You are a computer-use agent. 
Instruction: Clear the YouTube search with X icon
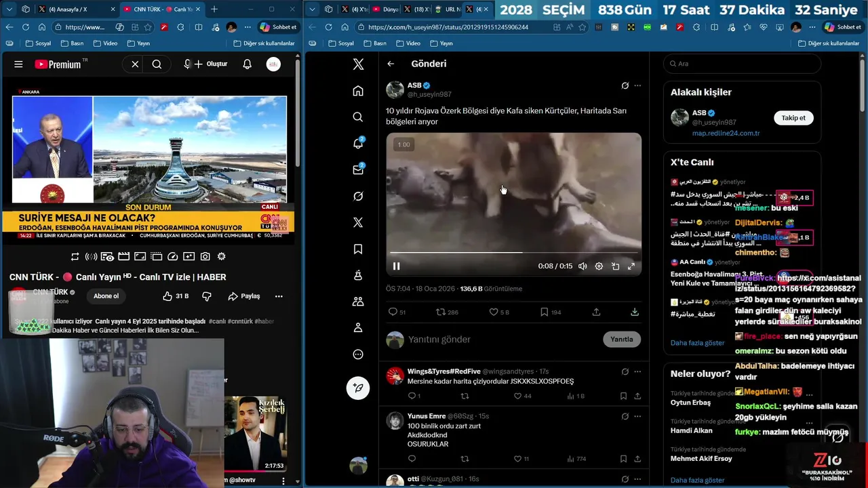(135, 64)
